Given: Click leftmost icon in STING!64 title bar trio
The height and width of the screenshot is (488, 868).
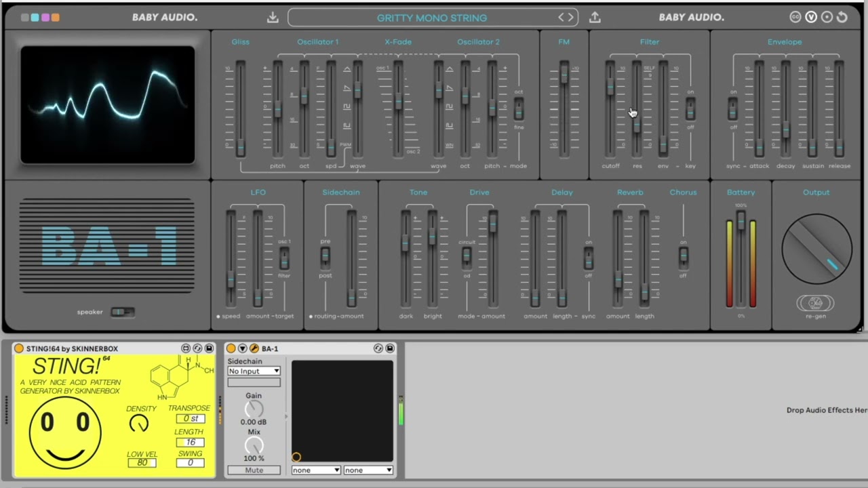Looking at the screenshot, I should point(186,348).
